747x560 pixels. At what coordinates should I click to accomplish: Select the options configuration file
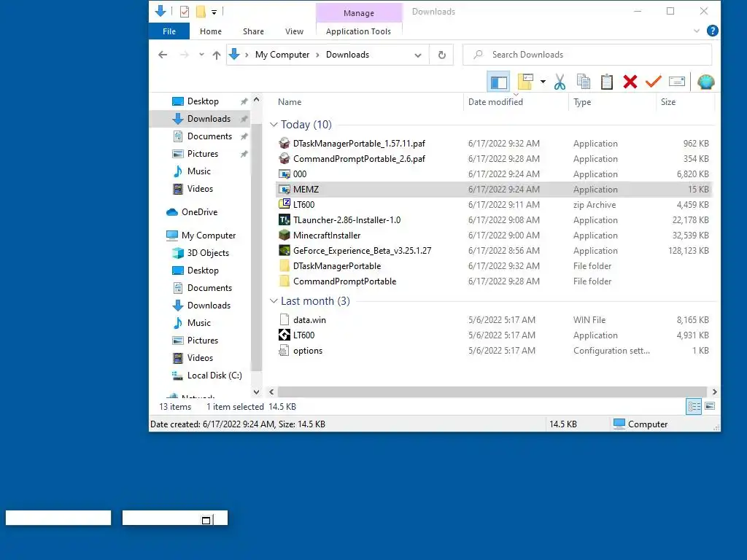[x=494, y=351]
